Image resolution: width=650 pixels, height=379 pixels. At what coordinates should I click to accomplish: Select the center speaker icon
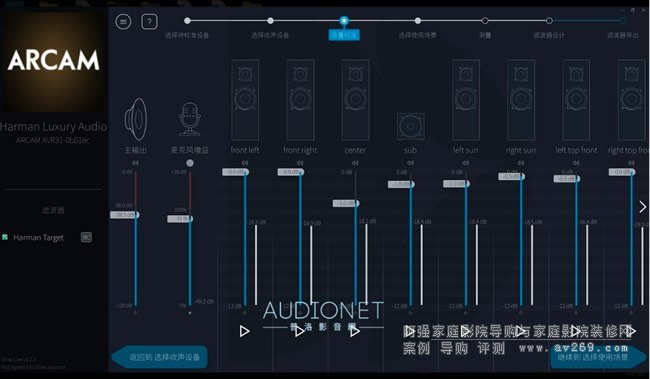click(x=355, y=100)
